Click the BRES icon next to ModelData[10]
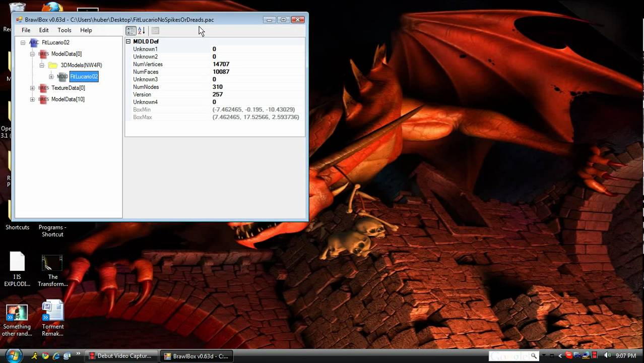The width and height of the screenshot is (644, 363). (x=43, y=99)
